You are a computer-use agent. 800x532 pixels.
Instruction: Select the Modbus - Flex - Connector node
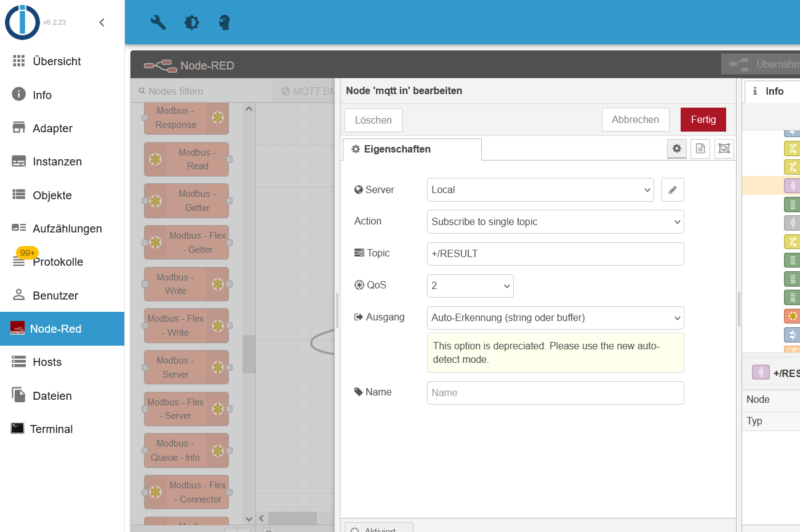(186, 492)
